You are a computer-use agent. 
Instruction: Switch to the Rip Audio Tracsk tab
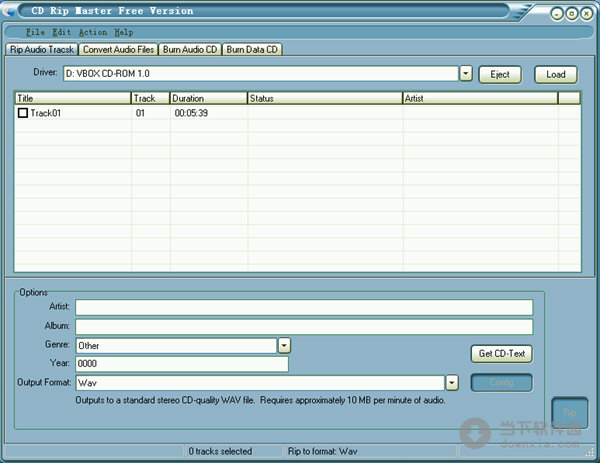coord(42,49)
